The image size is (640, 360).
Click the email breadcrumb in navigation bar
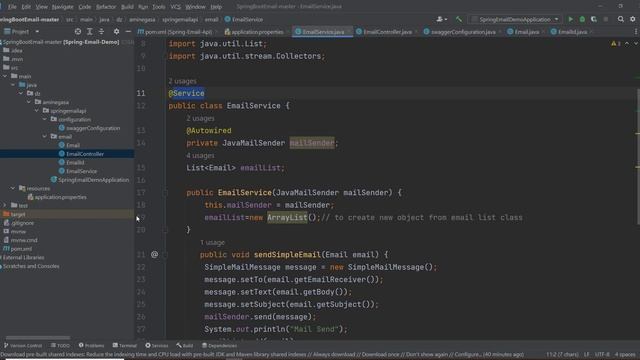point(211,19)
